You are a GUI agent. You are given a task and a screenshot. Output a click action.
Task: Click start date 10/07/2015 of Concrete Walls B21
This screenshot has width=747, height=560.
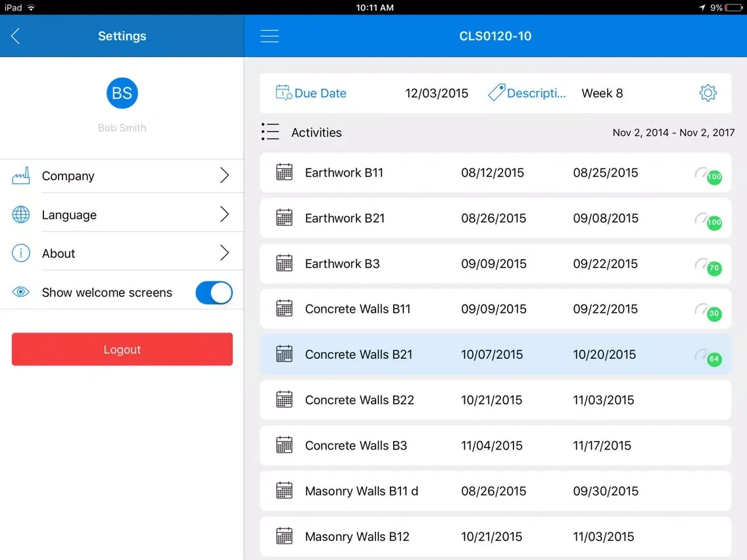coord(492,354)
